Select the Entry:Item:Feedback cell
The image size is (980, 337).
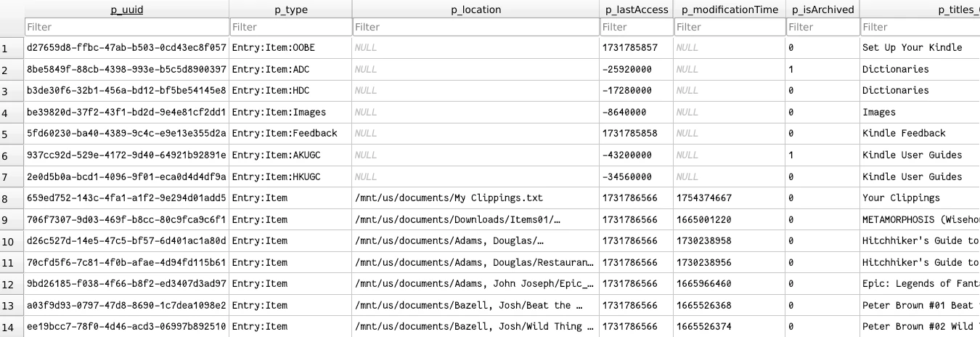point(290,134)
